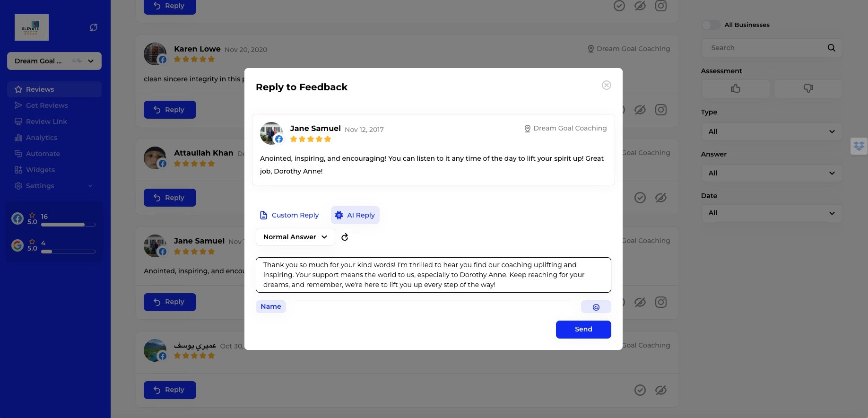Viewport: 868px width, 418px height.
Task: Open the Dream Goal business selector
Action: click(x=54, y=61)
